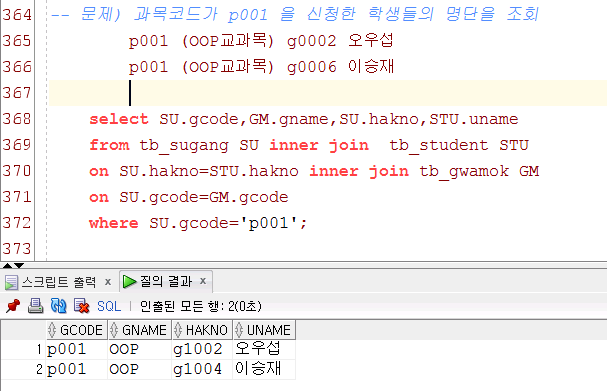Sort by GNAME column header
Image resolution: width=607 pixels, height=391 pixels.
[x=139, y=330]
